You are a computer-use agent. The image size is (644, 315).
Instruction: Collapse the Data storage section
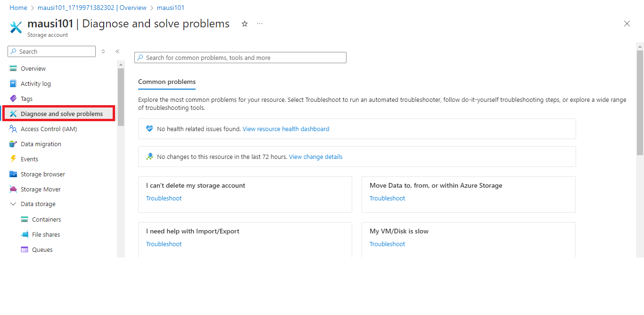point(13,204)
